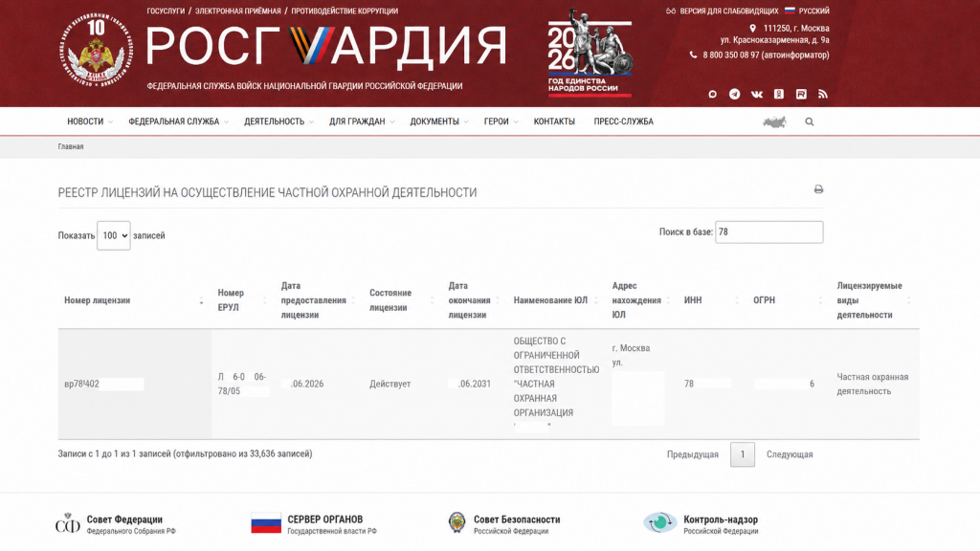Viewport: 980px width, 551px height.
Task: Click the Совет Федерации logo icon
Action: pos(68,523)
